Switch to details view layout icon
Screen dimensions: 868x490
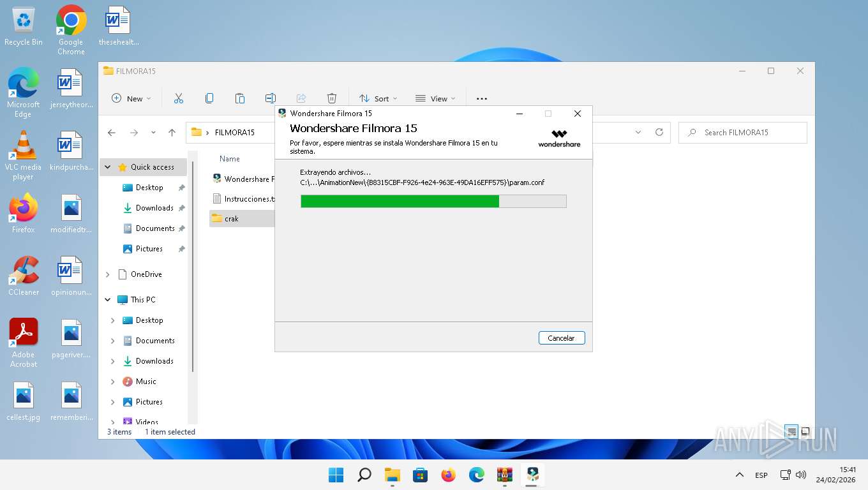(x=791, y=432)
